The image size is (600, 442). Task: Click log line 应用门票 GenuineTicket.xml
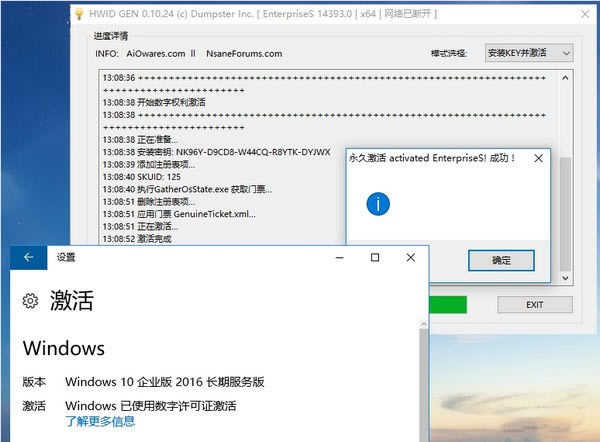tap(179, 214)
